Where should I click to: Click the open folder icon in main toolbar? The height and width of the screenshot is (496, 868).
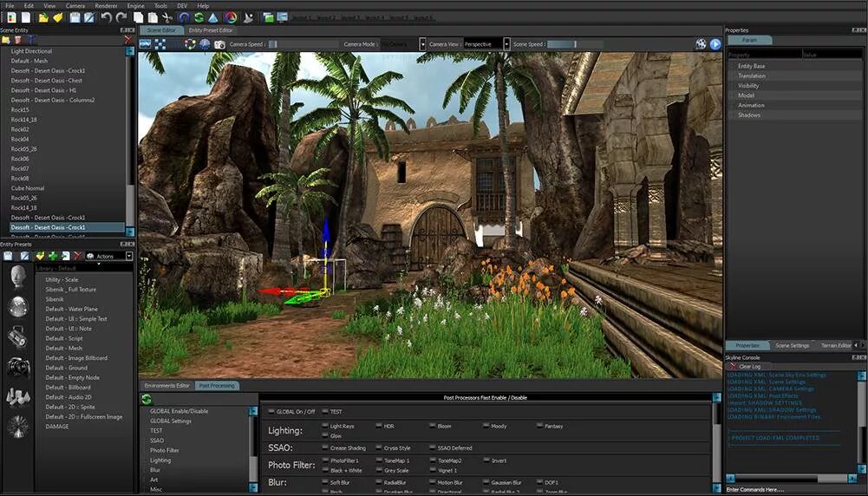pyautogui.click(x=42, y=17)
